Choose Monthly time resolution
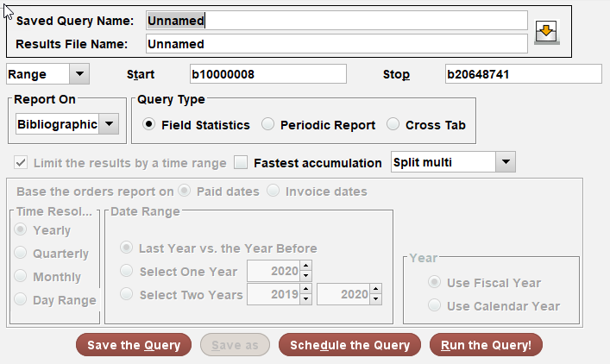This screenshot has width=610, height=364. pos(20,276)
